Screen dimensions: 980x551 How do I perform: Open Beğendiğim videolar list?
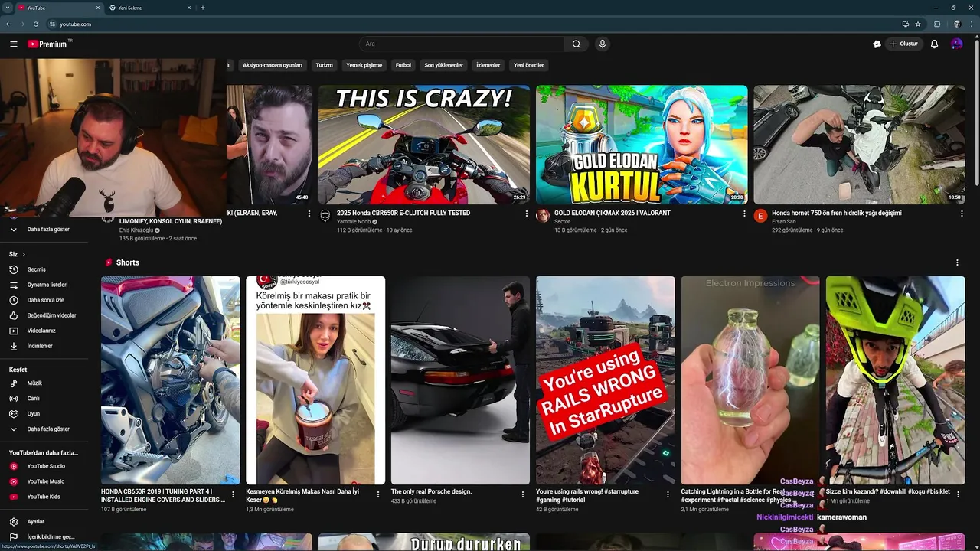coord(51,315)
